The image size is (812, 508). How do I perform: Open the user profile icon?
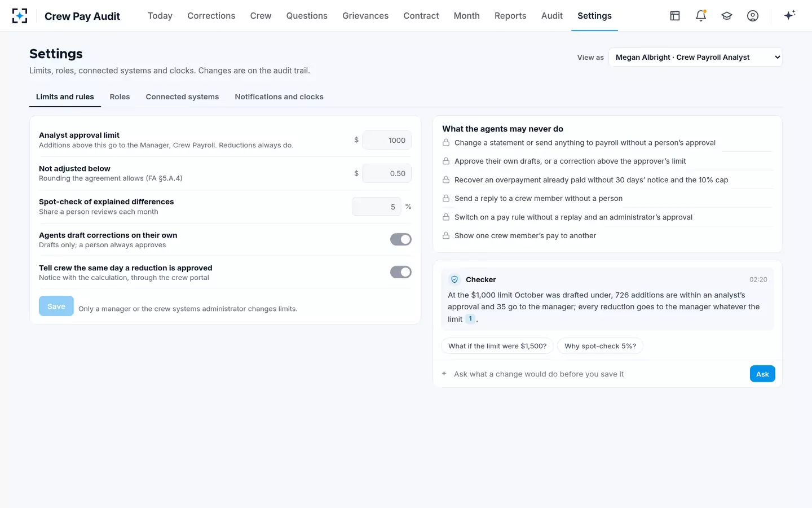(x=753, y=16)
